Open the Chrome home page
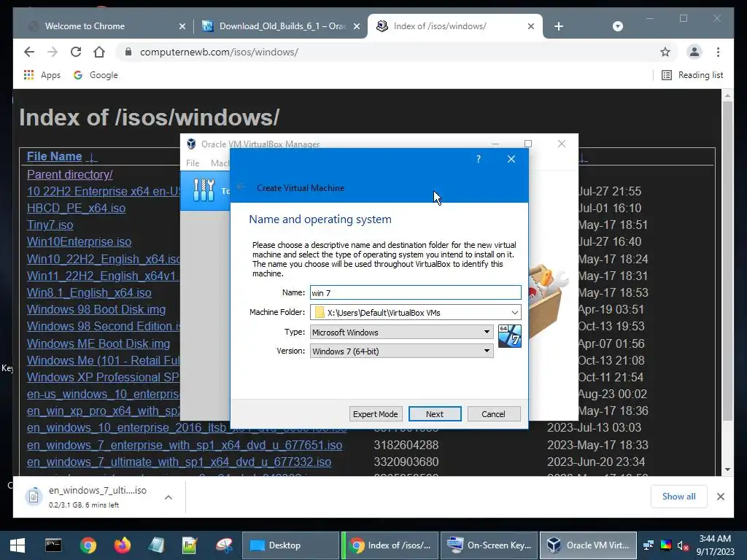The image size is (747, 560). tap(99, 52)
